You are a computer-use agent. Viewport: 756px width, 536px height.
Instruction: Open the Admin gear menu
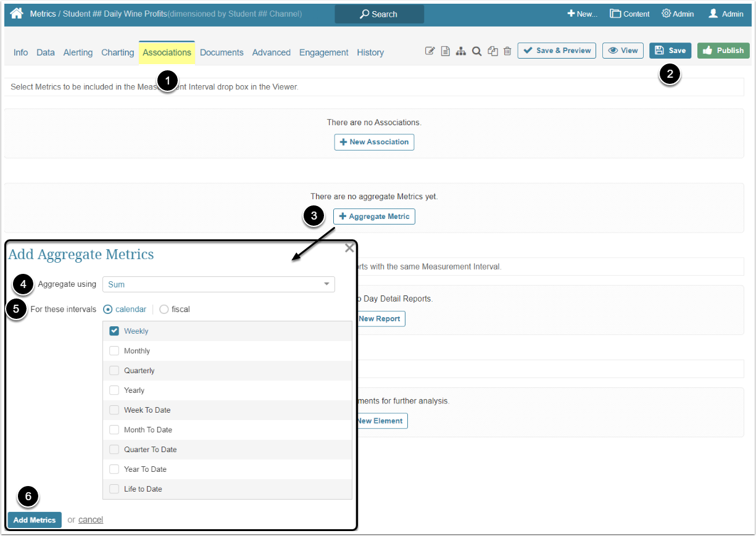point(678,14)
